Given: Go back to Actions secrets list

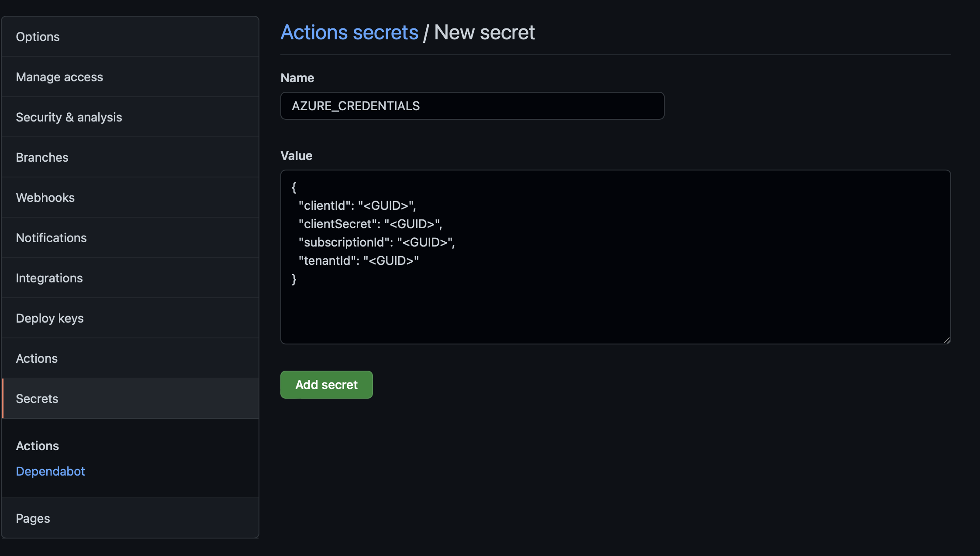Looking at the screenshot, I should [349, 32].
